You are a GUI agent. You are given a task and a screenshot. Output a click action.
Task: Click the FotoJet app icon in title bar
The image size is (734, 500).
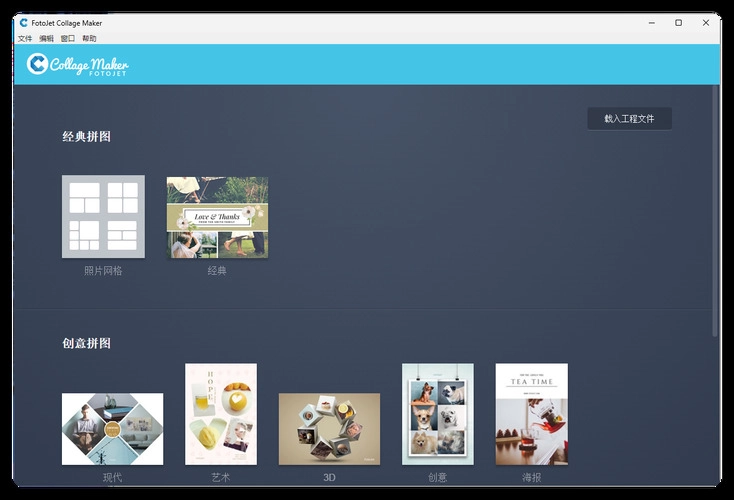click(23, 22)
